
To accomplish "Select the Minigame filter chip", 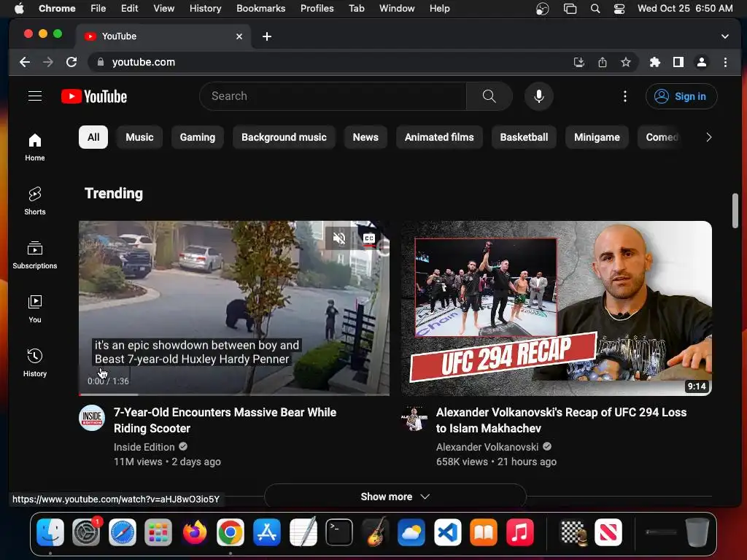I will click(597, 137).
